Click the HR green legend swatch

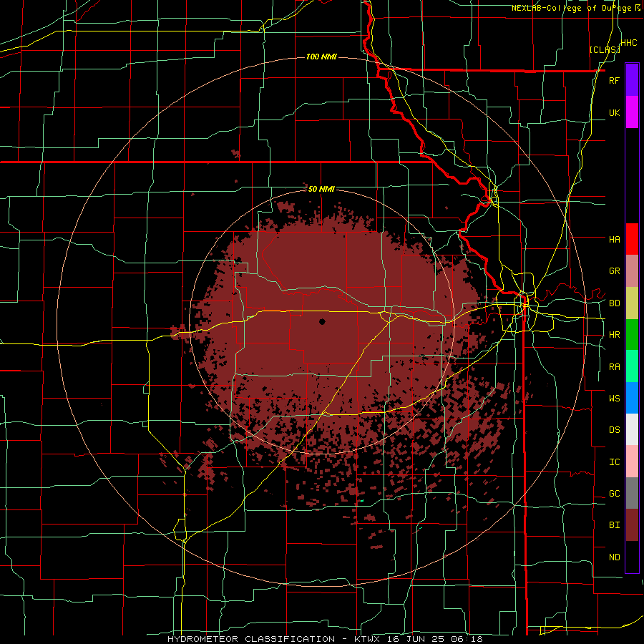coord(632,334)
